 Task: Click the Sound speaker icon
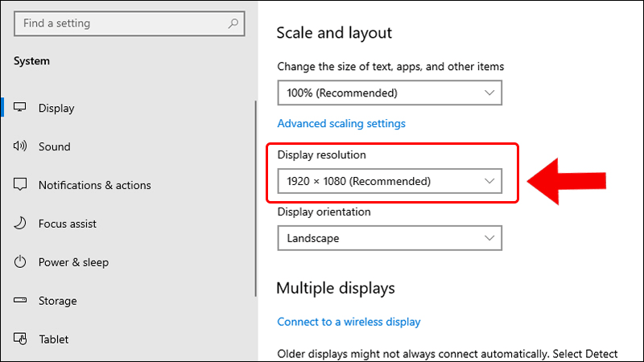(x=21, y=146)
